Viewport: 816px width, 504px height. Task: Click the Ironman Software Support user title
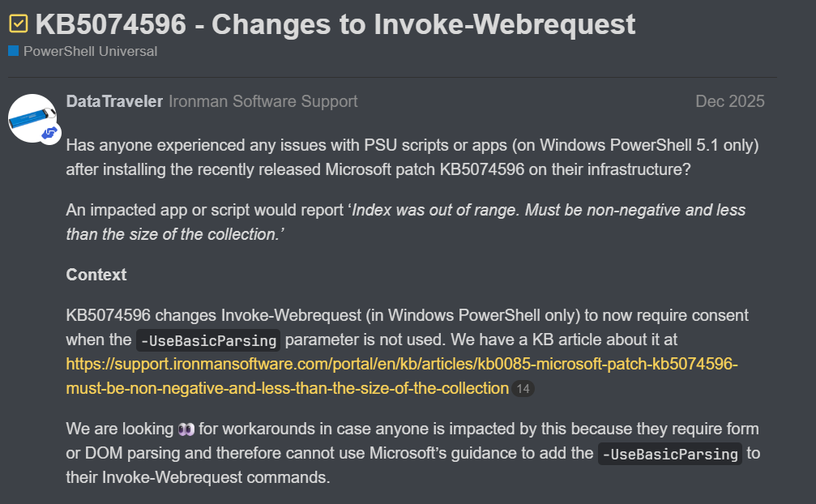click(263, 101)
